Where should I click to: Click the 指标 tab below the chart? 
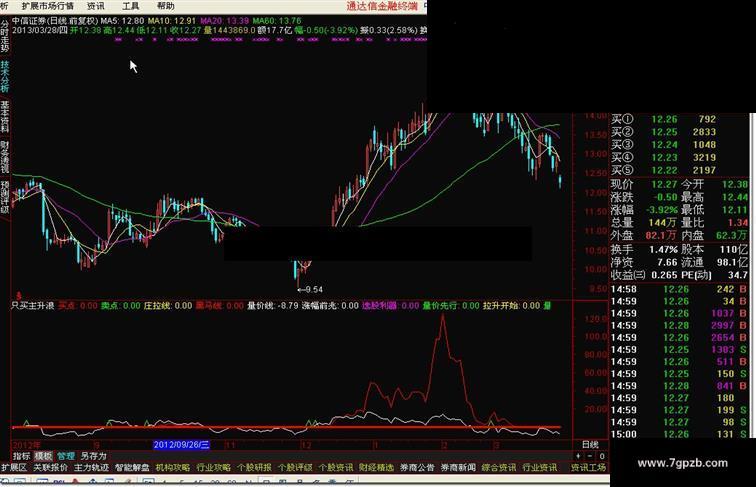click(x=21, y=456)
